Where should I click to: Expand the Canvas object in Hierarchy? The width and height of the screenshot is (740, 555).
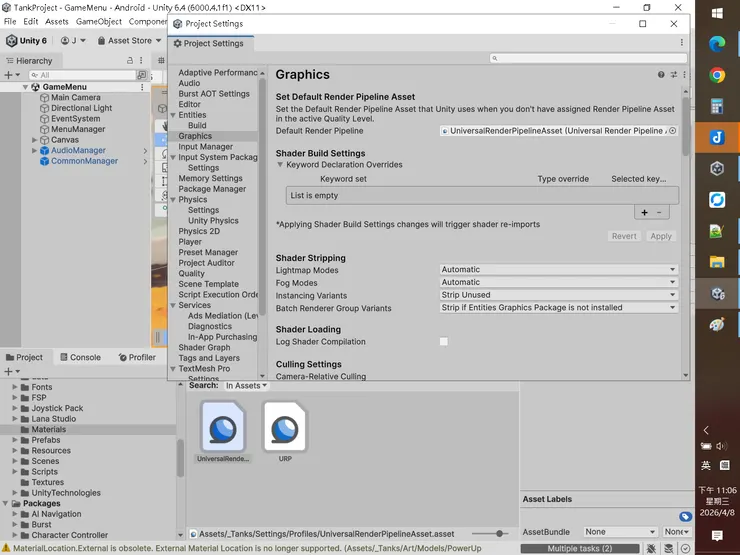pyautogui.click(x=34, y=140)
